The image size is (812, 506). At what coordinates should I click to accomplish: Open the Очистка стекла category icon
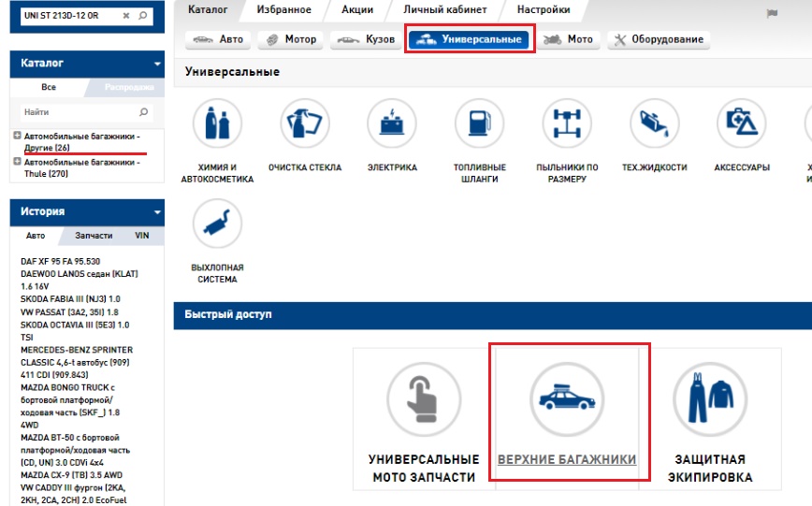pyautogui.click(x=305, y=123)
